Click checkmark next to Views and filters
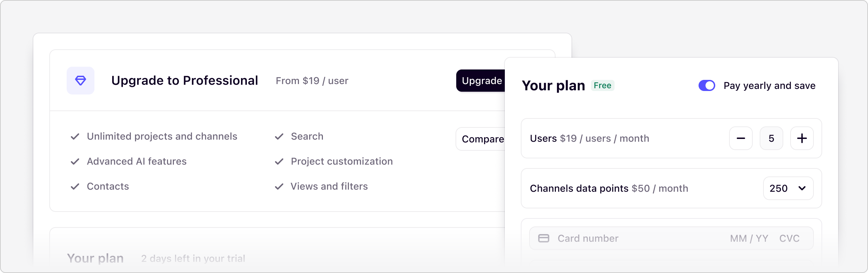868x273 pixels. [x=279, y=187]
